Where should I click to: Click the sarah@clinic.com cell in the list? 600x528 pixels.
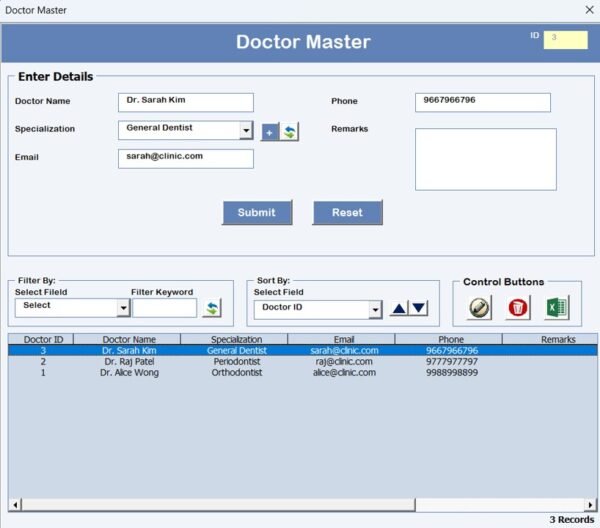(344, 350)
